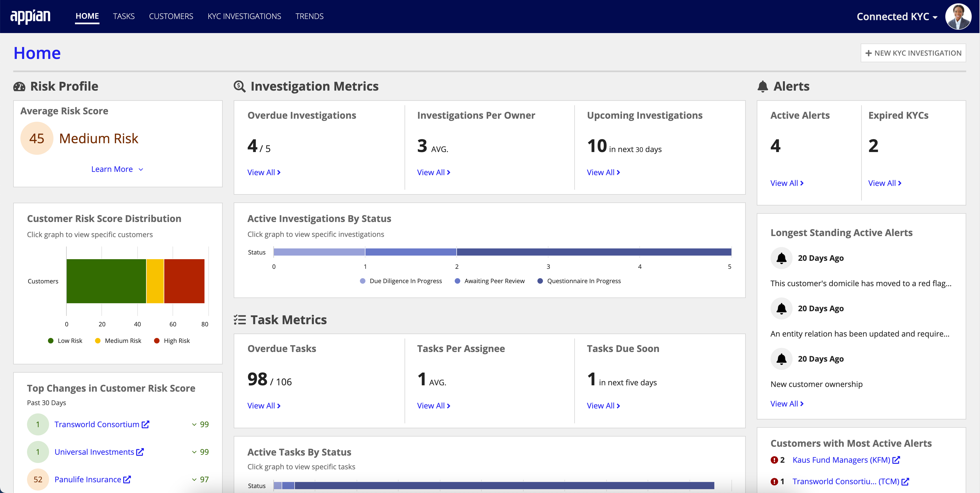The image size is (980, 493).
Task: Click red alert icon beside Transworld Consortiu… (TCM)
Action: pyautogui.click(x=774, y=482)
